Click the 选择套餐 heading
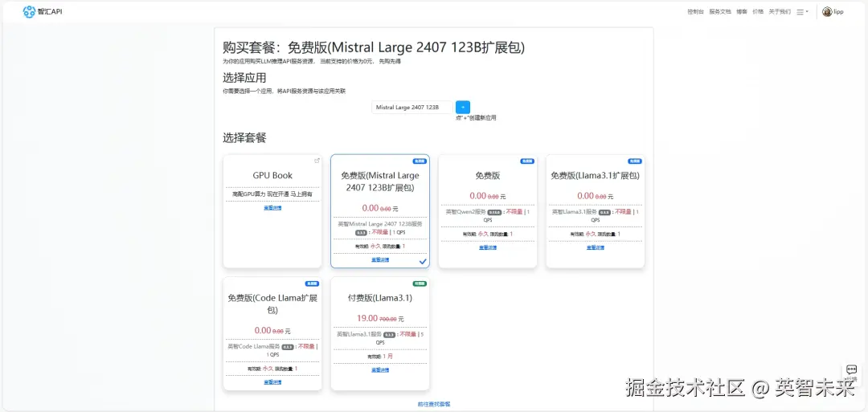The width and height of the screenshot is (868, 412). coord(244,137)
